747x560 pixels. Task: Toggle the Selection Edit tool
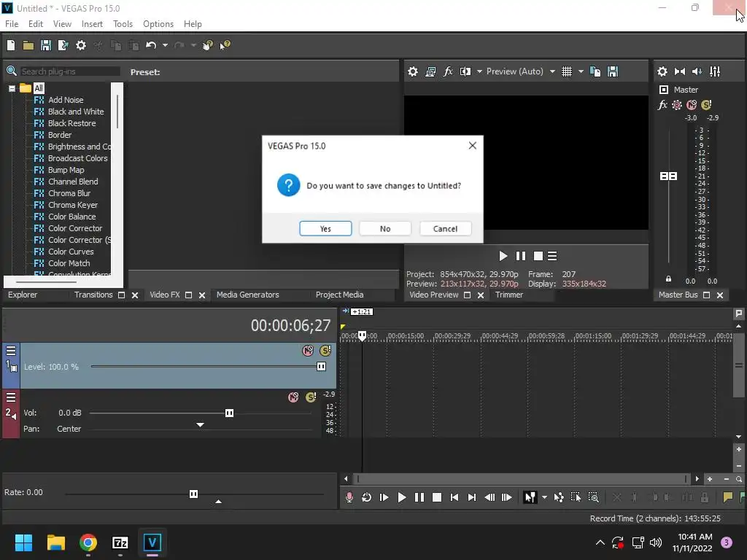tap(576, 497)
